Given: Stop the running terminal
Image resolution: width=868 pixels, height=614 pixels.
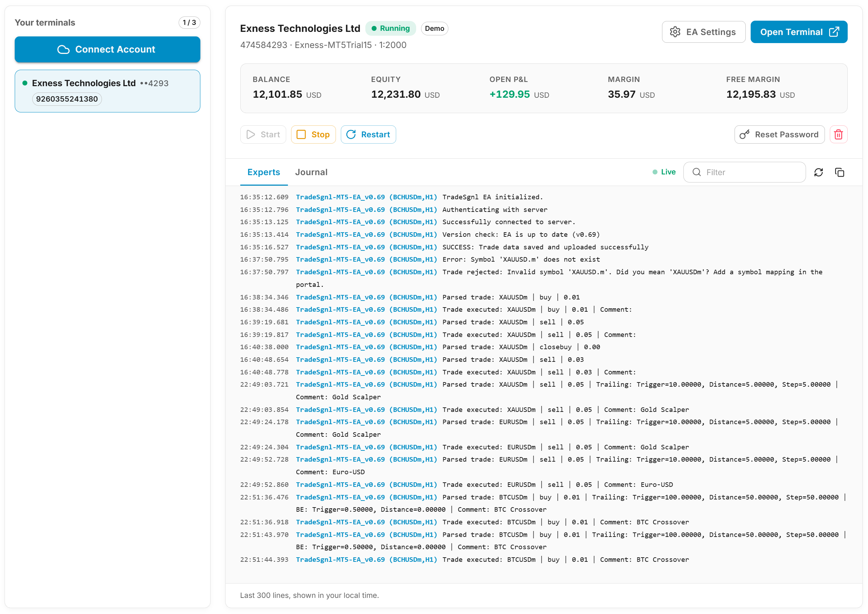Looking at the screenshot, I should [313, 134].
